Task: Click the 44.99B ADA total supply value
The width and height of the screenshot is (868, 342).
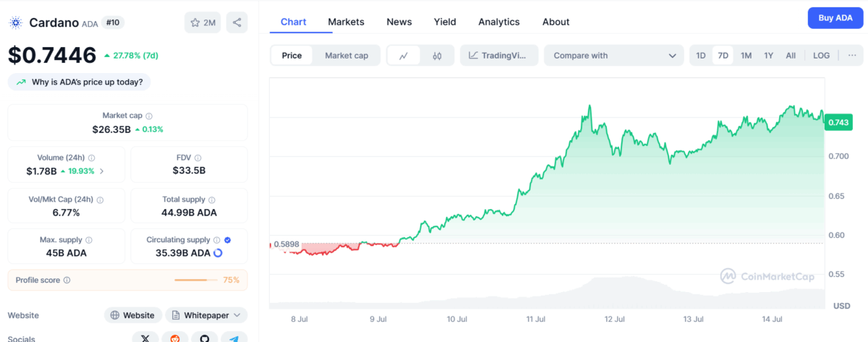Action: 189,213
